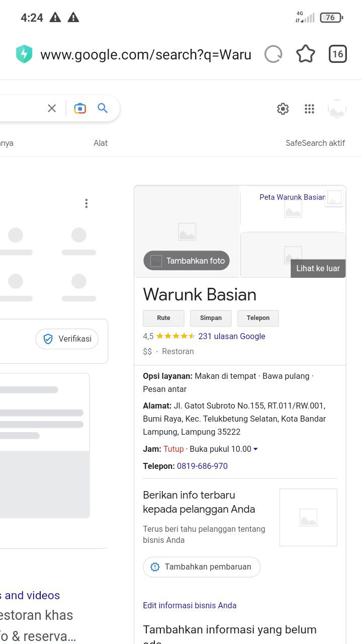The width and height of the screenshot is (362, 644).
Task: Open 231 ulasan Google reviews link
Action: [232, 336]
